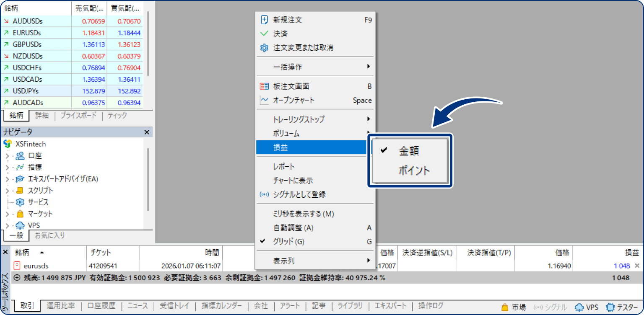Switch to the 詳細 tab in Market Watch

pos(42,116)
